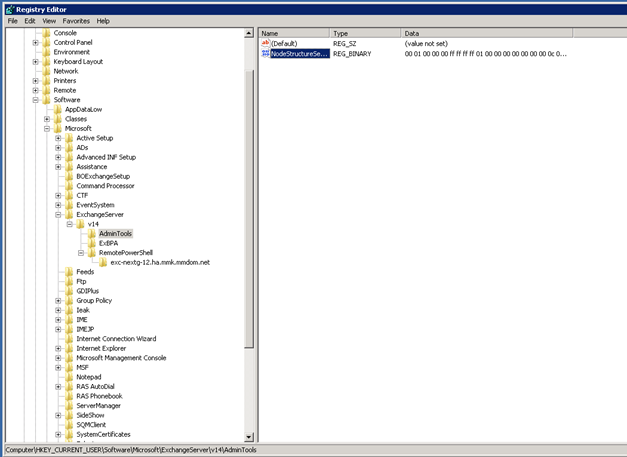Click the EventSystem folder icon
Screen dimensions: 627x457
[69, 205]
